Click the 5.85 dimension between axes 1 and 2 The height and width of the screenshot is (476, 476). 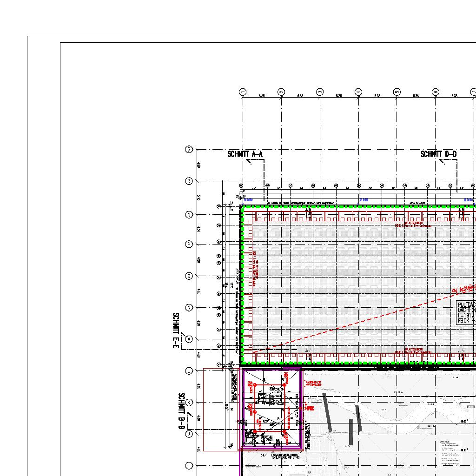point(262,96)
